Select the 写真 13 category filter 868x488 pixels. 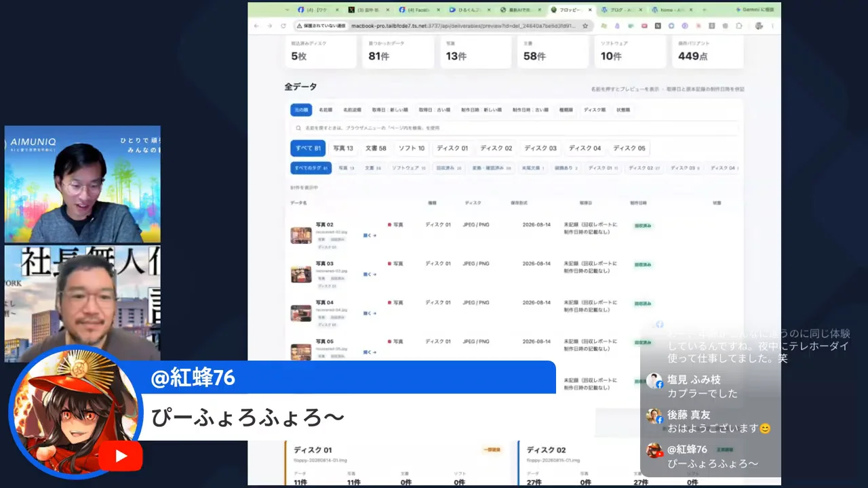click(343, 148)
